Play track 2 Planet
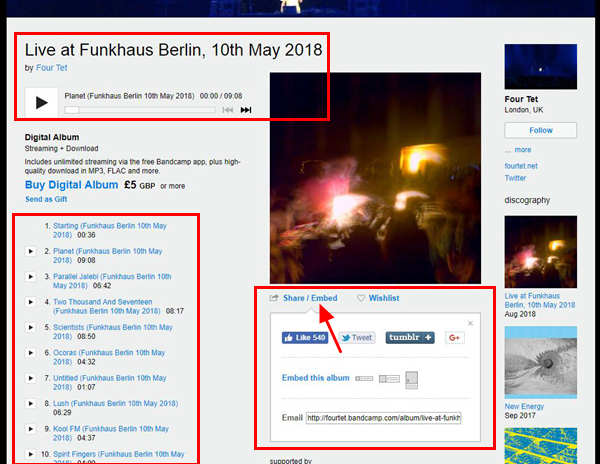This screenshot has width=600, height=464. (31, 251)
